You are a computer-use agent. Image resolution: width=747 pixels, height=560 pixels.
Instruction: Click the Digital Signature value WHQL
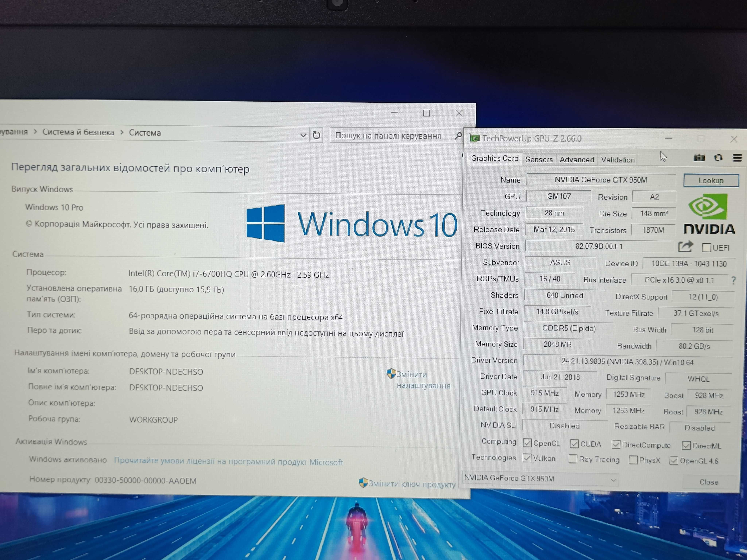point(699,379)
